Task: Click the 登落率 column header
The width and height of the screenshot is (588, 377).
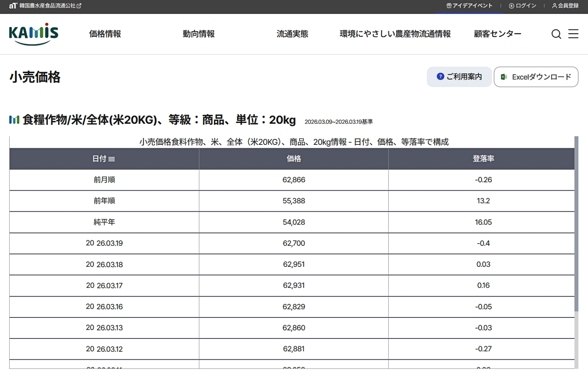Action: (483, 159)
